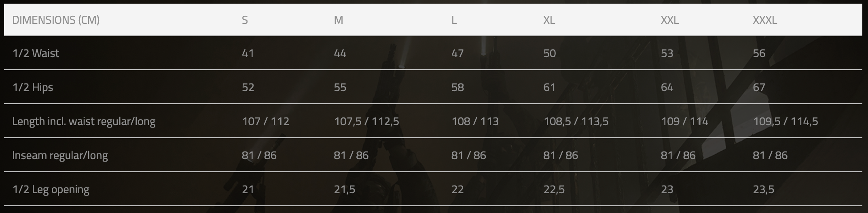This screenshot has height=213, width=868.
Task: Select the L size column header
Action: tap(454, 20)
